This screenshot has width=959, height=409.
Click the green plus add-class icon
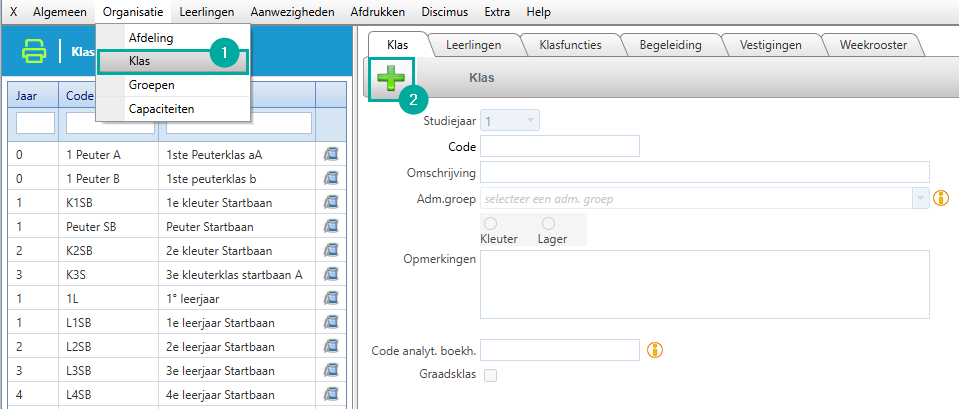[x=391, y=79]
